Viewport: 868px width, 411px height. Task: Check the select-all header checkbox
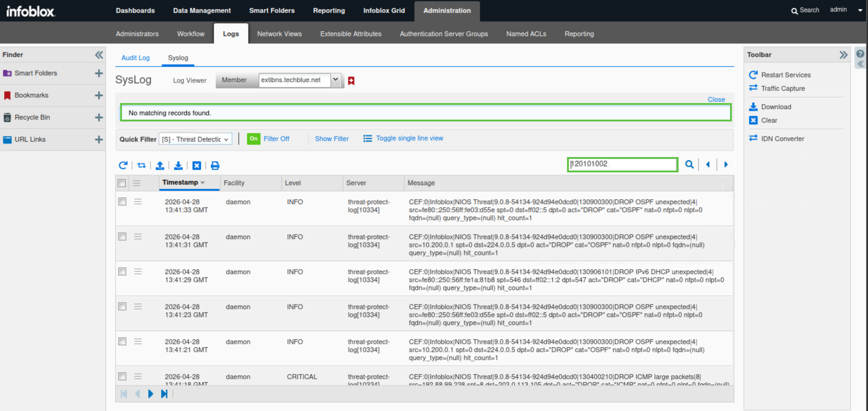(x=122, y=183)
